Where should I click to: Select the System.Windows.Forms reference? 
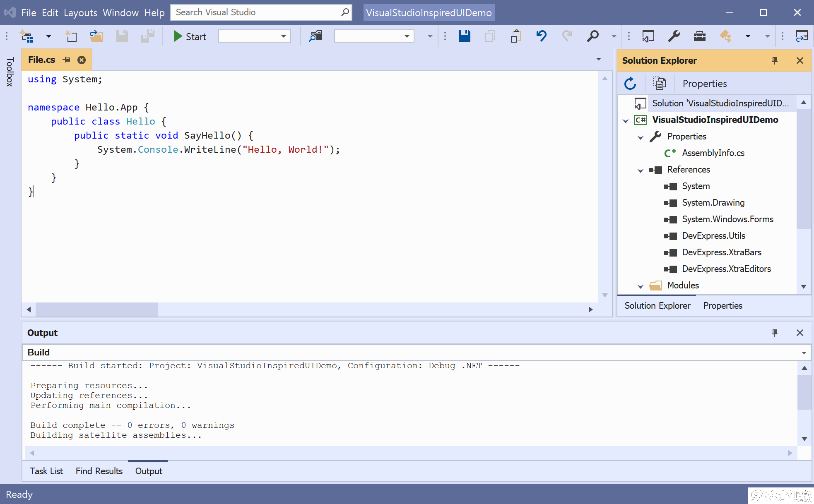727,219
